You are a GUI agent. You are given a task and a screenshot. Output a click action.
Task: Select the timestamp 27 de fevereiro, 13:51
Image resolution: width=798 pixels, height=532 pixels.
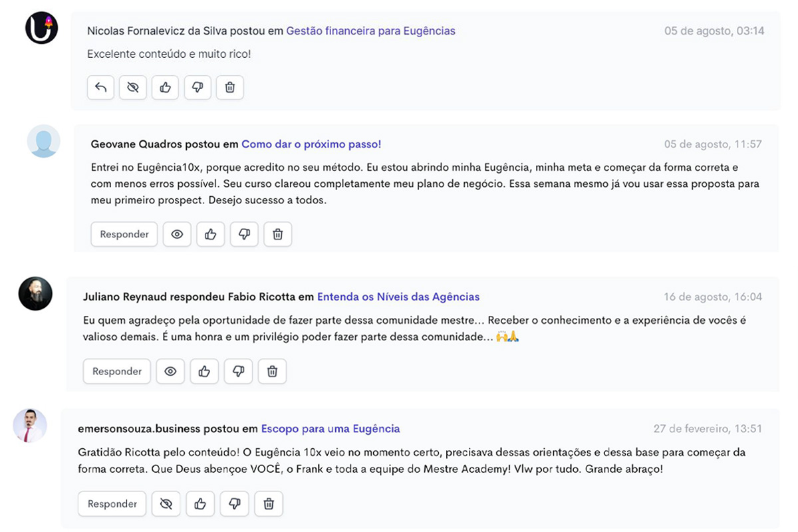708,428
